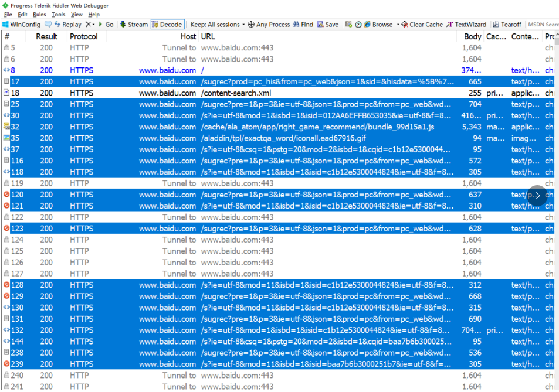Click the Caching column header
This screenshot has height=392, width=559.
496,36
